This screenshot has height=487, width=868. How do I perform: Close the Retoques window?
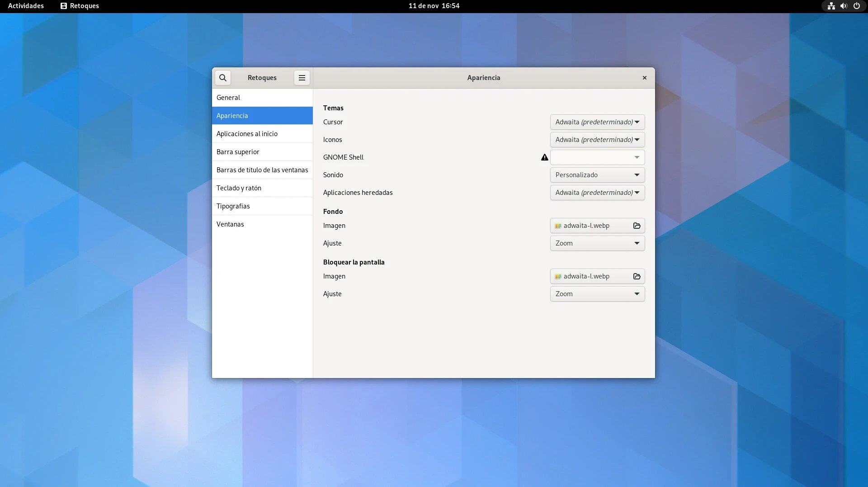[x=644, y=78]
